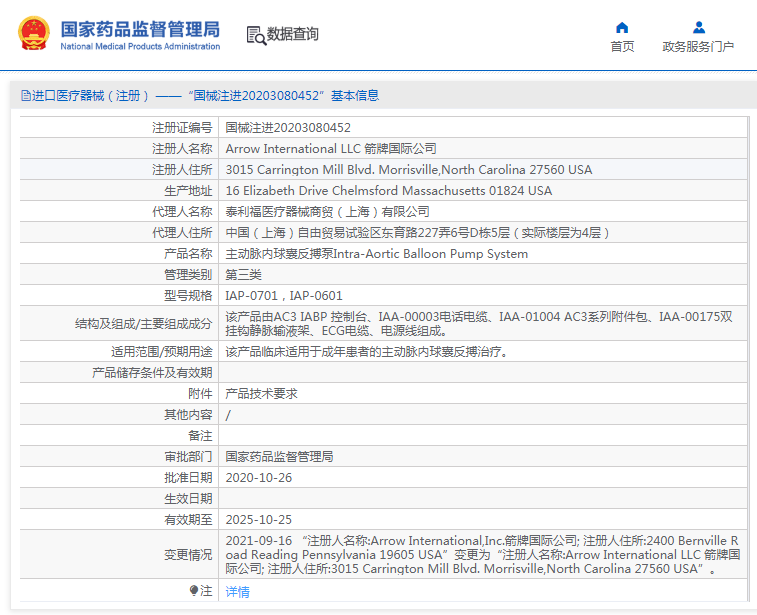Select management class value 第三类
Image resolution: width=757 pixels, height=615 pixels.
pos(243,275)
